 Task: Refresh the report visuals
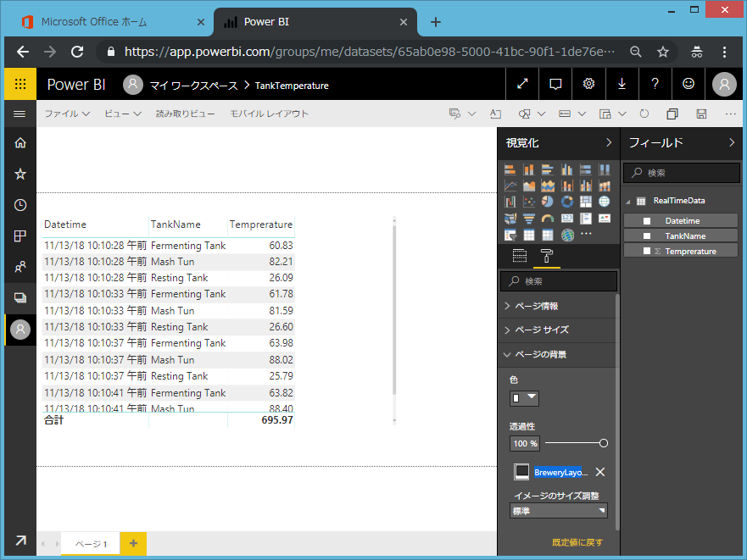tap(644, 114)
